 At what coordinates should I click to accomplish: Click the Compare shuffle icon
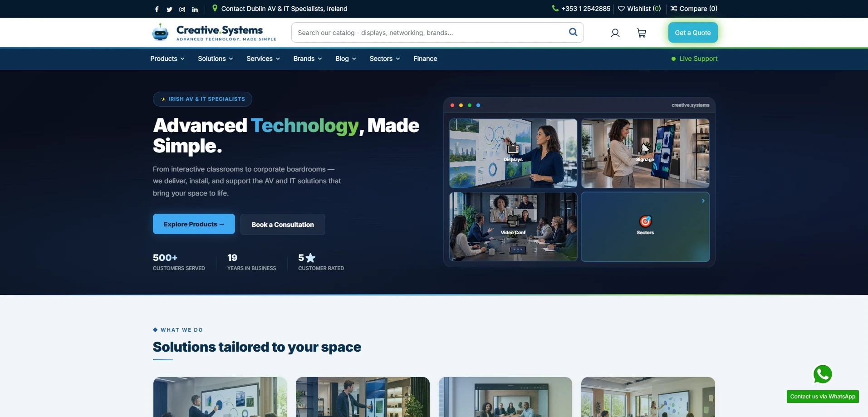click(x=674, y=9)
